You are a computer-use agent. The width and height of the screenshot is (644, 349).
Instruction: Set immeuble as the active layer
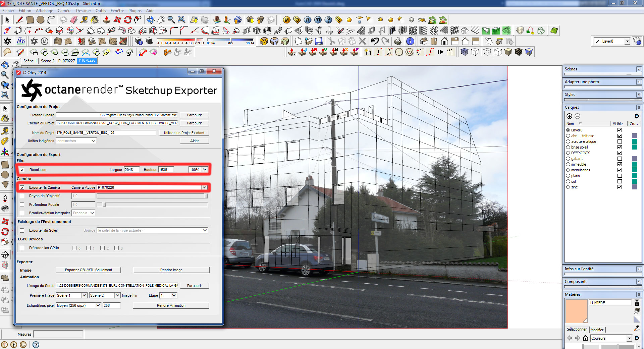(x=568, y=164)
